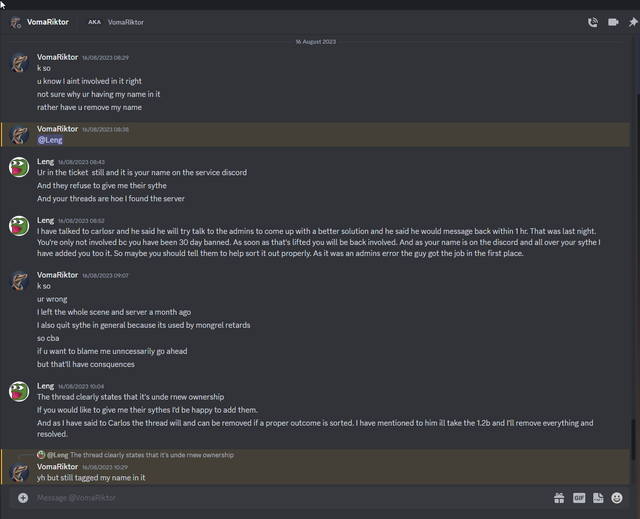Open pinned messages
Image resolution: width=640 pixels, height=519 pixels.
633,22
